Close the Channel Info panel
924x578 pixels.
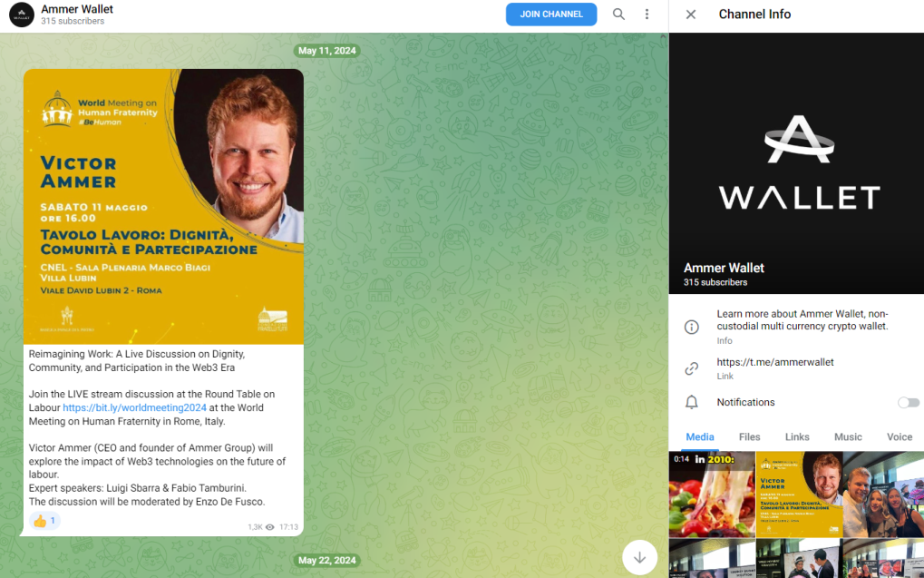(x=691, y=15)
